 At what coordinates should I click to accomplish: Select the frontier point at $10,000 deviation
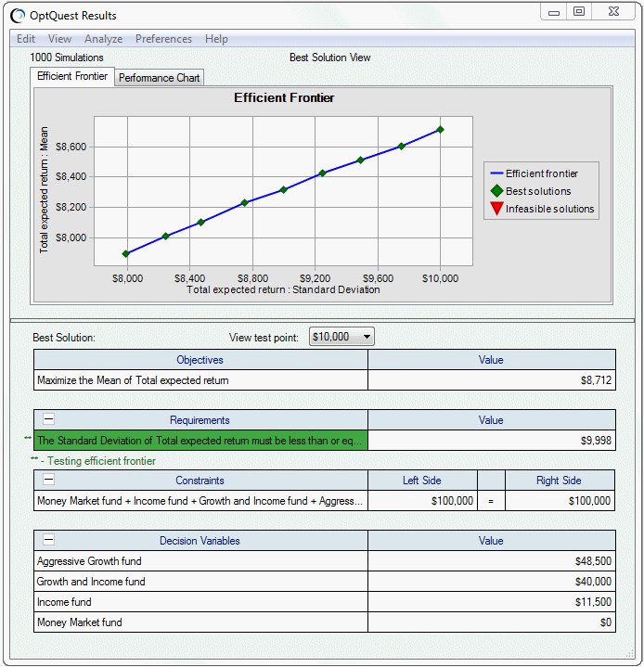[441, 130]
